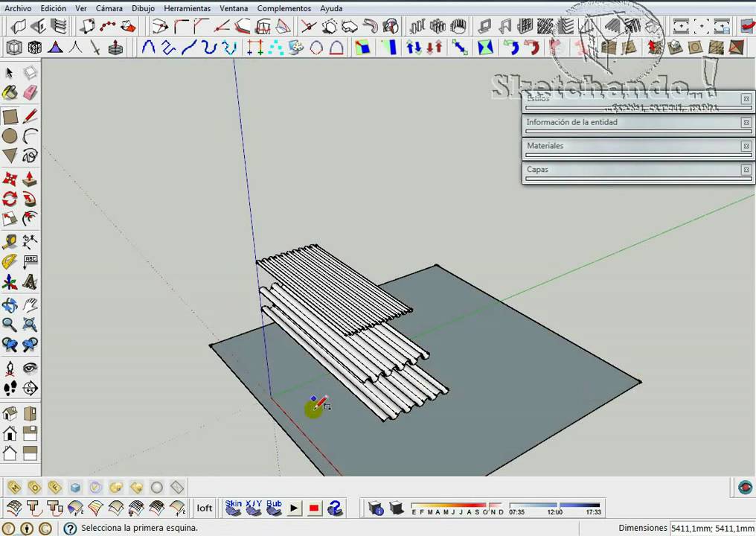Select the ABC Text label tool
Image resolution: width=756 pixels, height=536 pixels.
tap(30, 261)
